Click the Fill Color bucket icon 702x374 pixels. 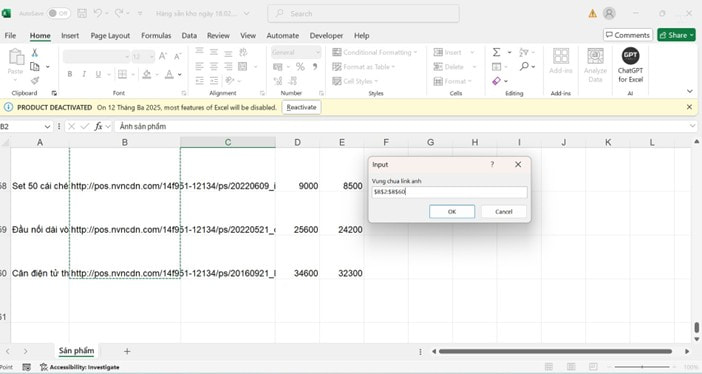pos(146,74)
